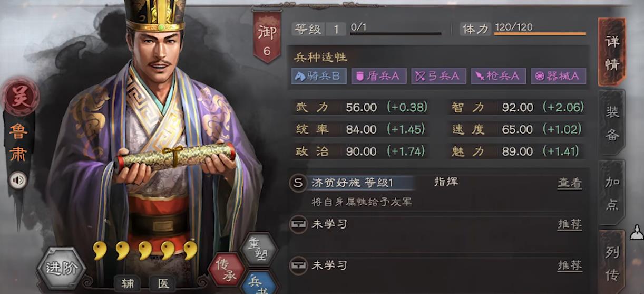Switch to the 装备 tab
The width and height of the screenshot is (644, 294).
pyautogui.click(x=612, y=122)
